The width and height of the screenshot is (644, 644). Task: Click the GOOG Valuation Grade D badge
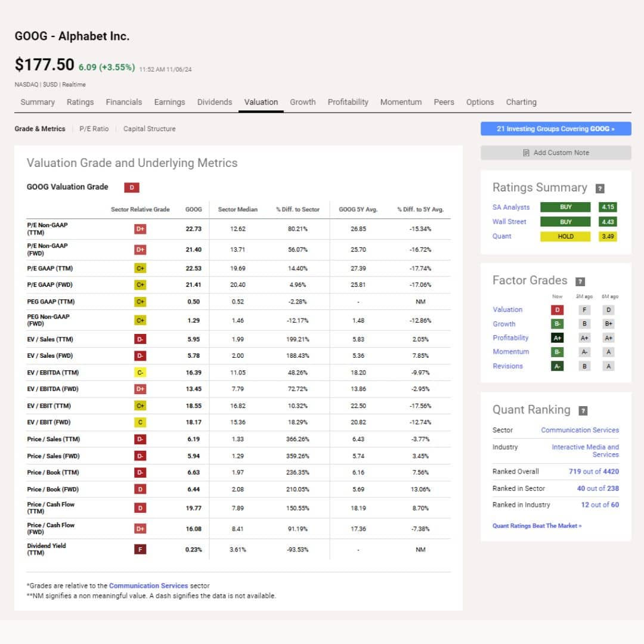point(132,188)
